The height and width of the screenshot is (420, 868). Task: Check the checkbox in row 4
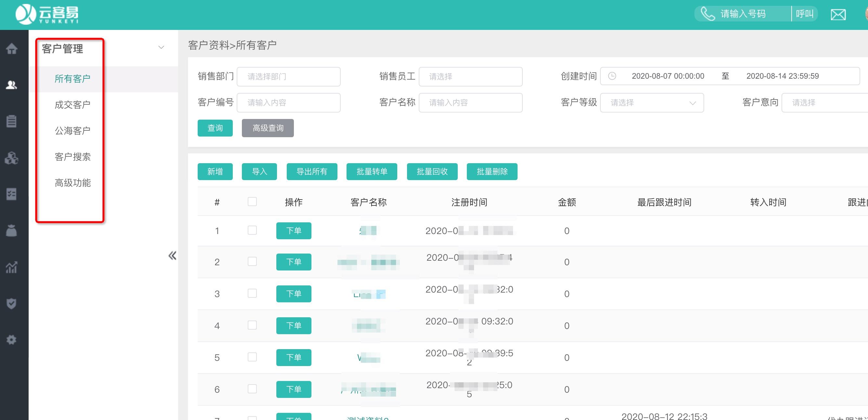coord(252,325)
